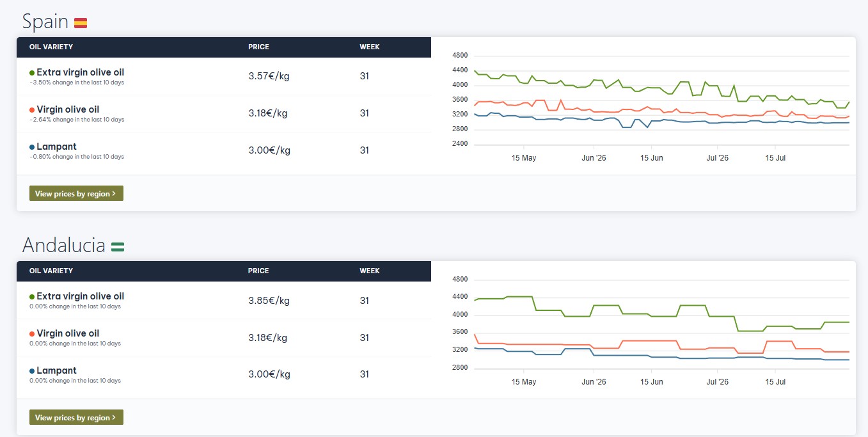This screenshot has width=868, height=437.
Task: Click Spain table's PRICE column header
Action: coord(258,47)
